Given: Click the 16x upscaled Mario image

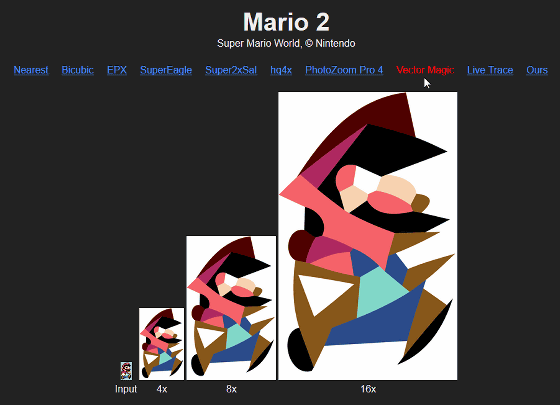Looking at the screenshot, I should click(x=368, y=236).
